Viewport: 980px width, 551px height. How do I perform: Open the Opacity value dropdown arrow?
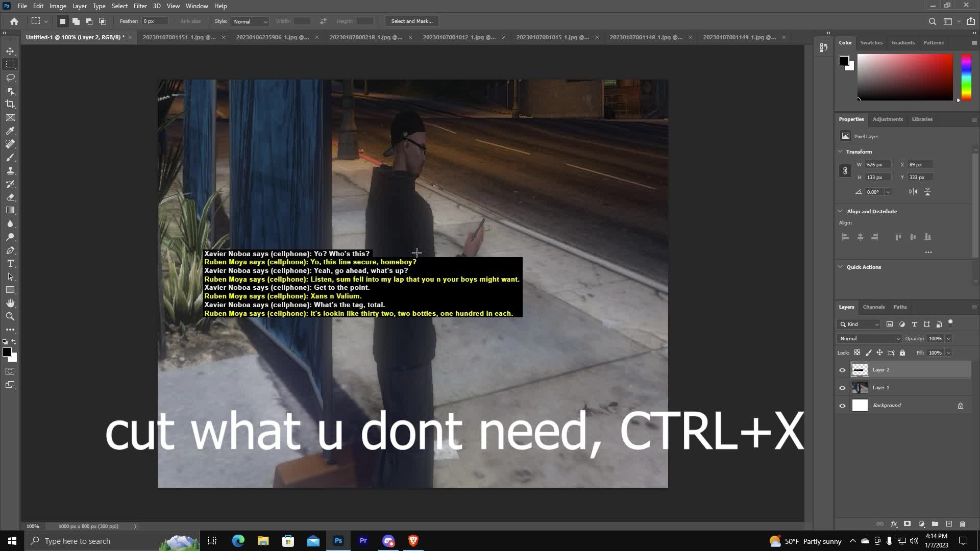click(x=948, y=339)
